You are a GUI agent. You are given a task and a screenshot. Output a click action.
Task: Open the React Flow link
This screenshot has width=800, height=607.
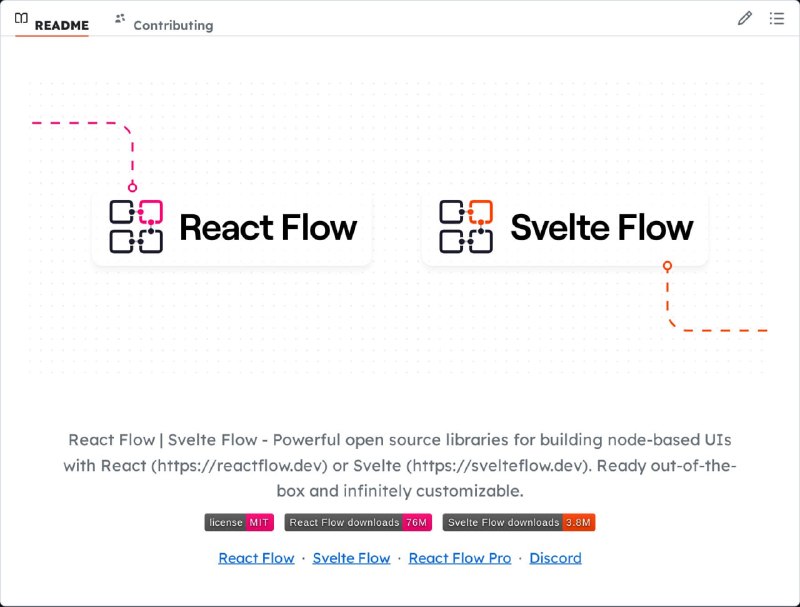[256, 558]
